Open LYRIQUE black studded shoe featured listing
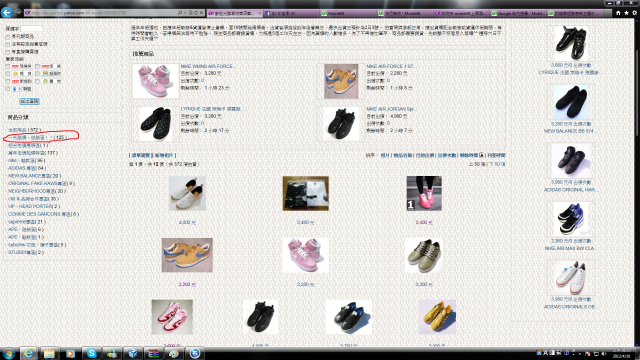 pos(211,109)
